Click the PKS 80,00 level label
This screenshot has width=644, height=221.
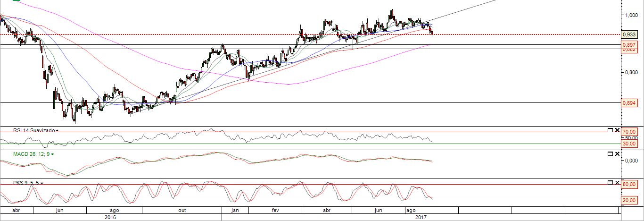629,185
